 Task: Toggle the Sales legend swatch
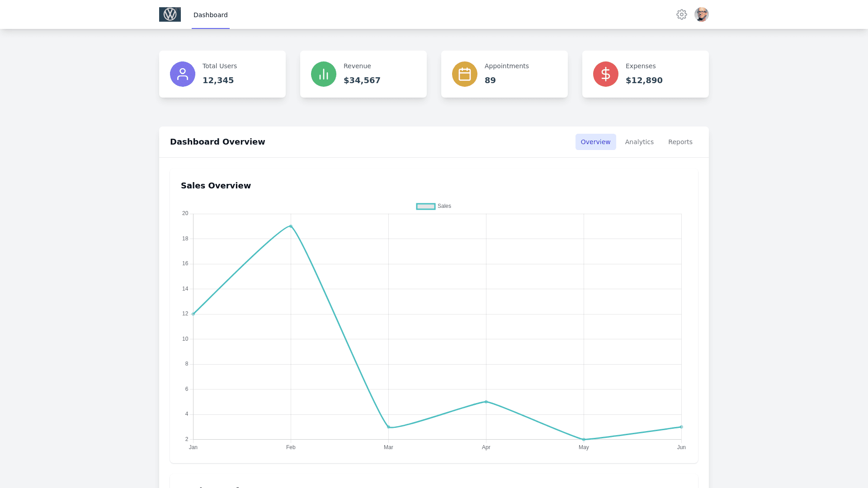tap(425, 206)
